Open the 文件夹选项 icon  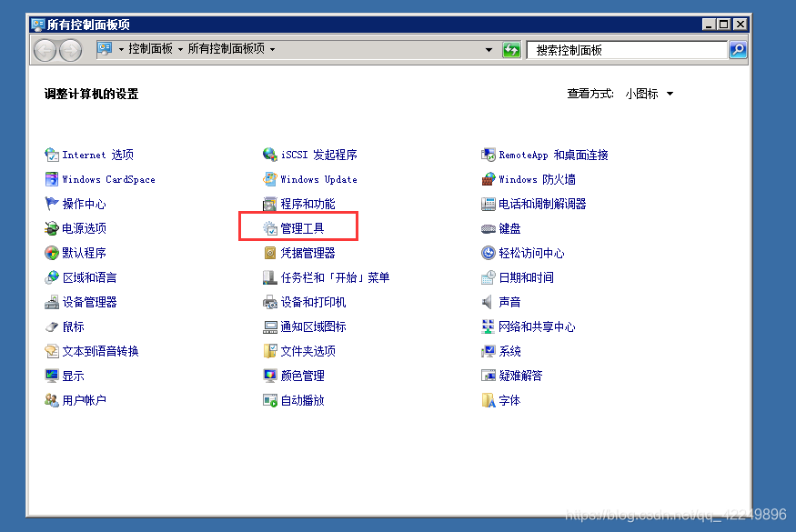[270, 351]
